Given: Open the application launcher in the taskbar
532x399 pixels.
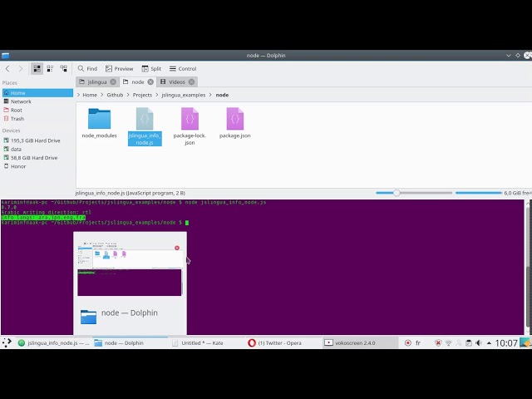Looking at the screenshot, I should [x=7, y=343].
